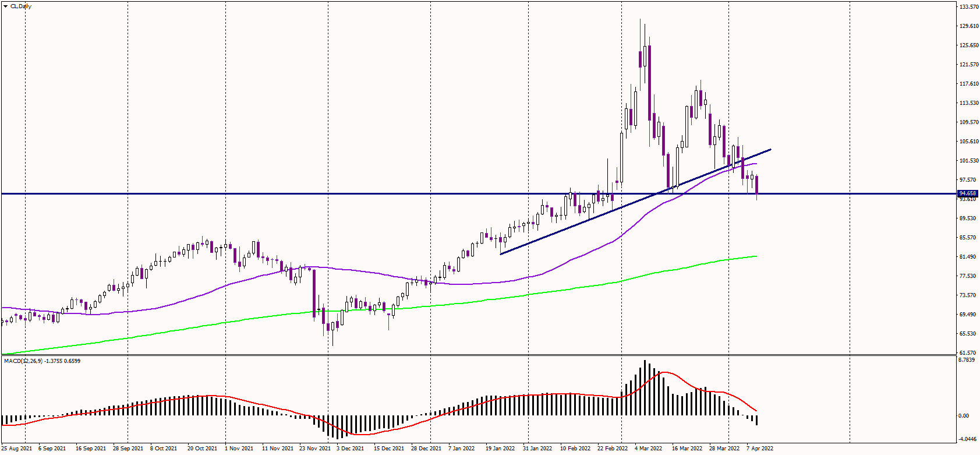Viewport: 980px width, 455px height.
Task: Open the triangle dropdown beside CL,Daily
Action: tap(5, 6)
